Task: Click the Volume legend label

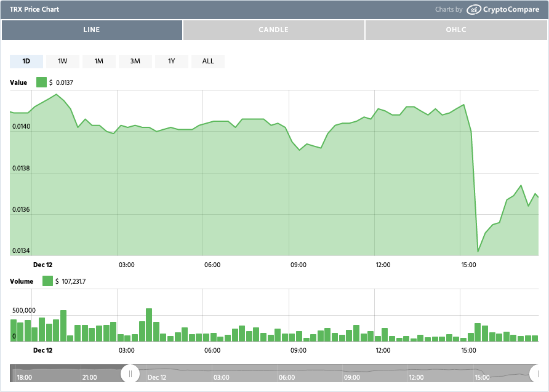Action: click(22, 281)
